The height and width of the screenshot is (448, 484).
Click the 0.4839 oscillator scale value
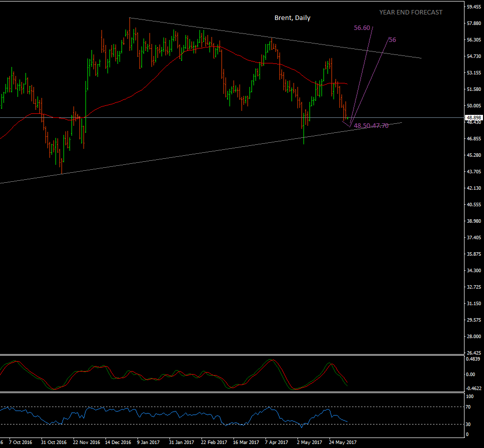tap(473, 360)
